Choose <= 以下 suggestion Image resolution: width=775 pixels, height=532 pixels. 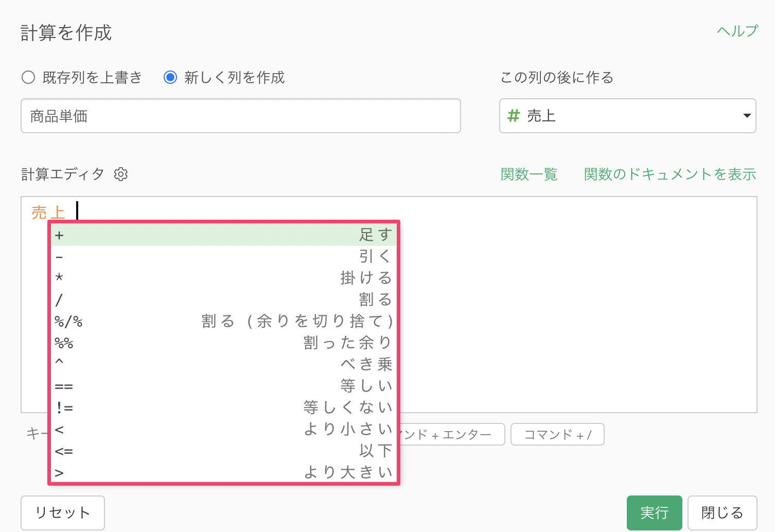tap(224, 451)
